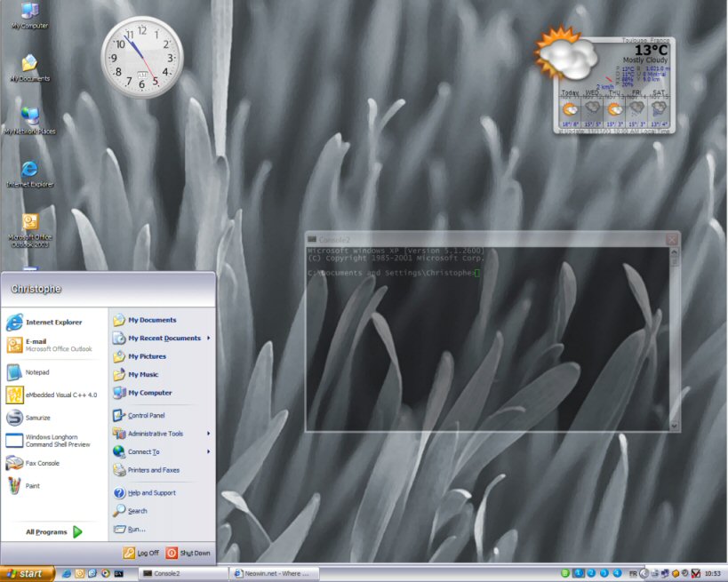Switch to virtual desktop 1
The height and width of the screenshot is (582, 728).
579,573
